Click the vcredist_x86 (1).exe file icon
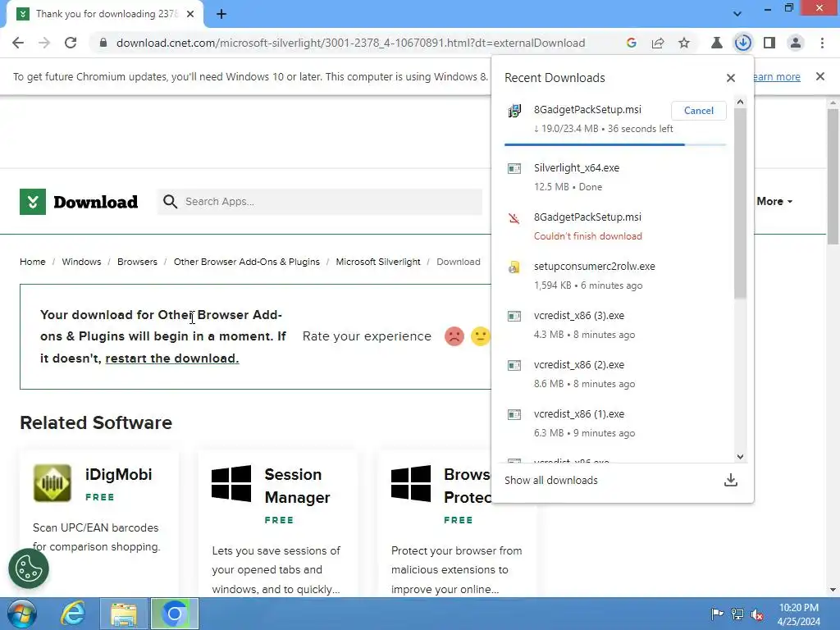Screen dimensions: 840x630 [x=514, y=414]
